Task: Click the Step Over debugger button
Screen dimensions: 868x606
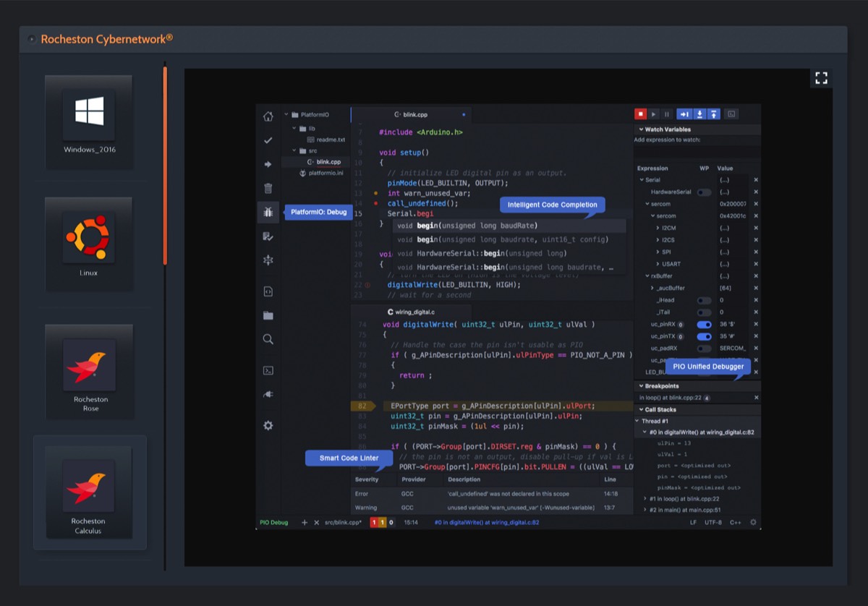Action: pos(684,114)
